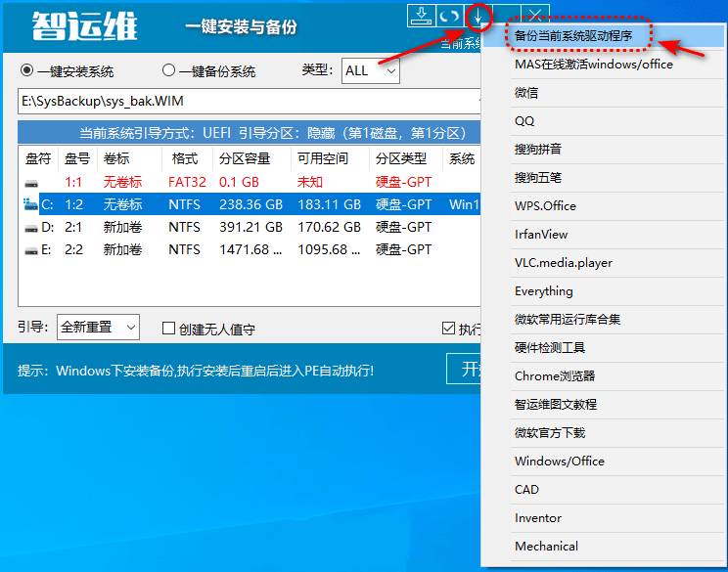Click the down-arrow menu icon in title bar

coord(478,17)
